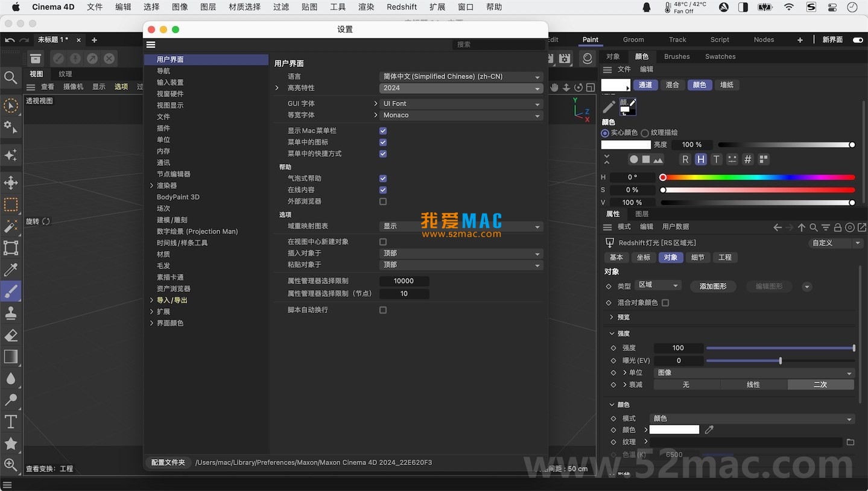Toggle the 菜单中的快捷方式 checkbox
The width and height of the screenshot is (868, 491).
tap(383, 154)
